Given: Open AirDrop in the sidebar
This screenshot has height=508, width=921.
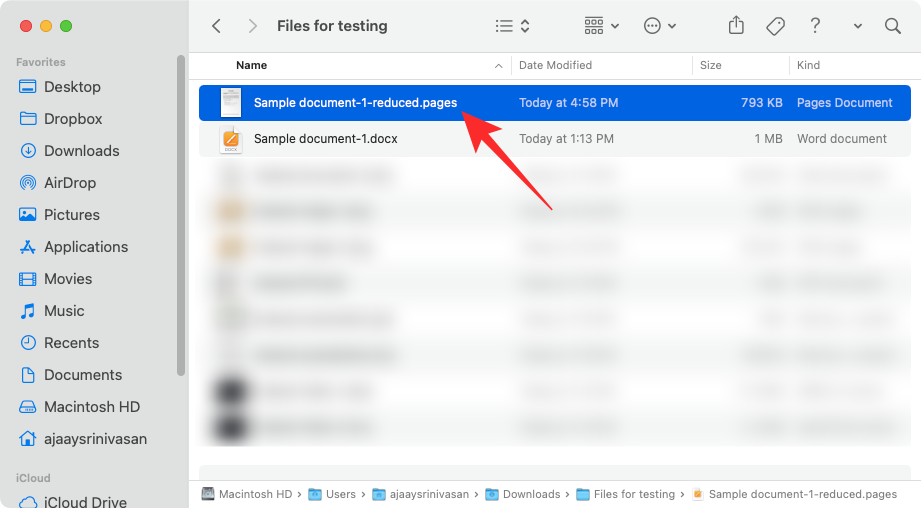Looking at the screenshot, I should (57, 183).
